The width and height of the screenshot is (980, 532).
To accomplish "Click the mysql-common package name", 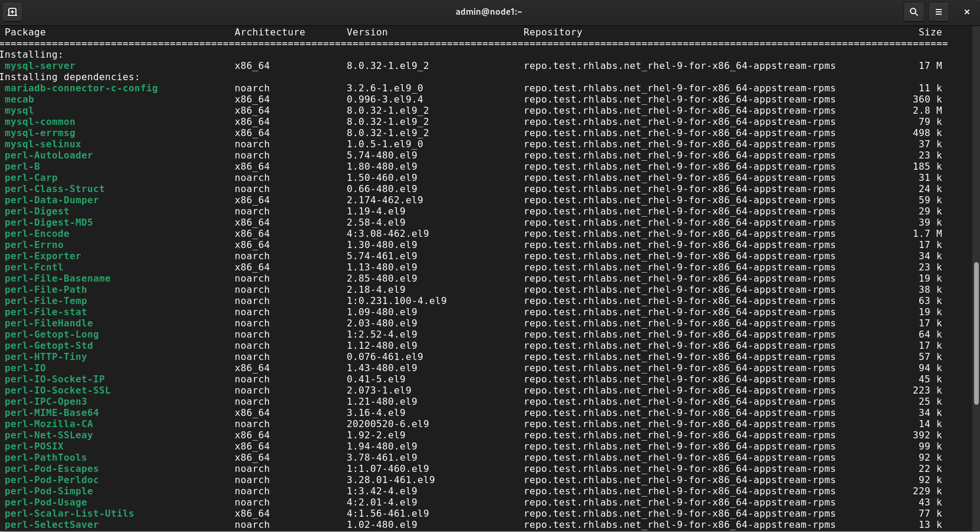I will (40, 122).
